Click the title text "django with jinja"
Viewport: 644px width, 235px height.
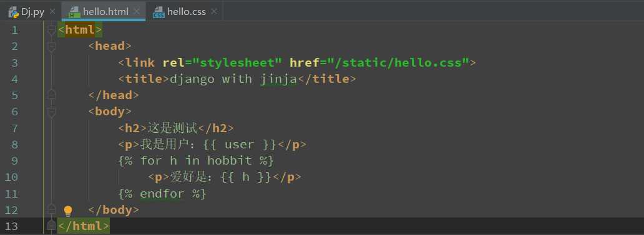point(233,79)
